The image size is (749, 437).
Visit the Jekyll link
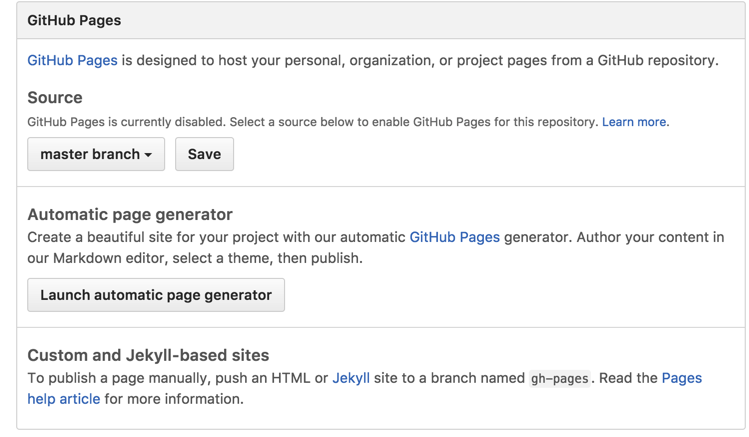tap(351, 378)
